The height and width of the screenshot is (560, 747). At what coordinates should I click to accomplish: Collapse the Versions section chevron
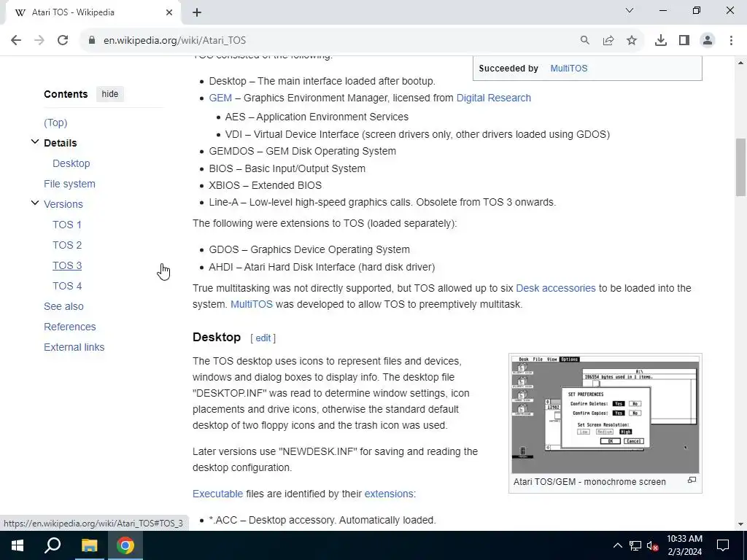click(x=35, y=203)
